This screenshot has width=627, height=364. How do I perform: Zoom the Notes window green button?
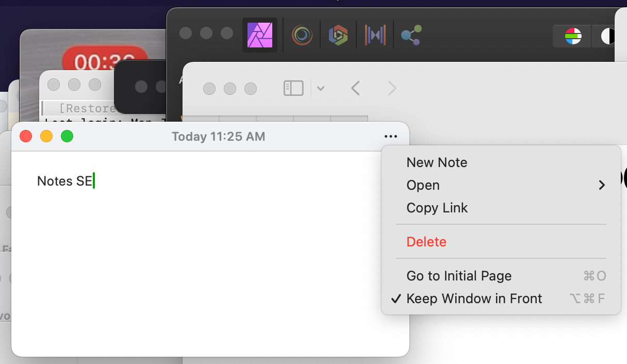[67, 137]
